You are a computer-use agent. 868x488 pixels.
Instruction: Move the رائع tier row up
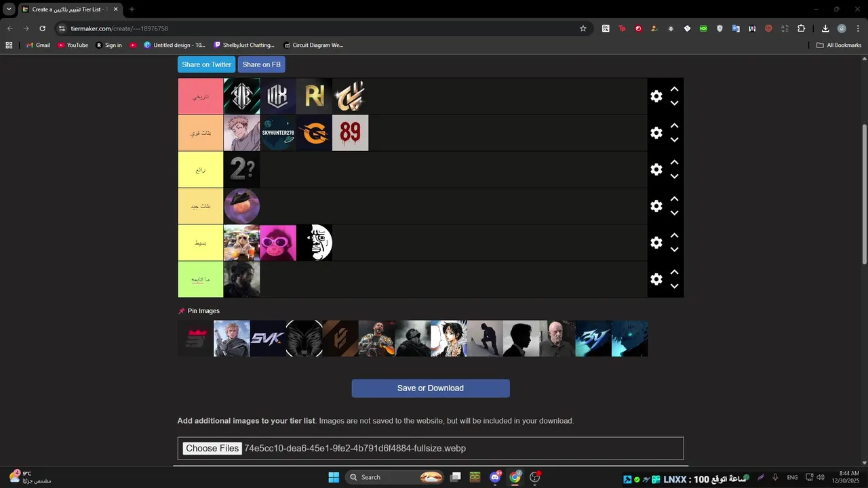pos(674,163)
